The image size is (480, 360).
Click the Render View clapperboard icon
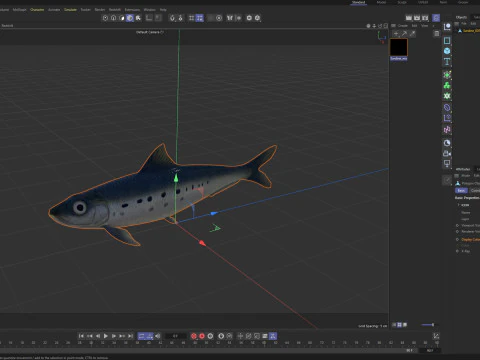(x=409, y=18)
